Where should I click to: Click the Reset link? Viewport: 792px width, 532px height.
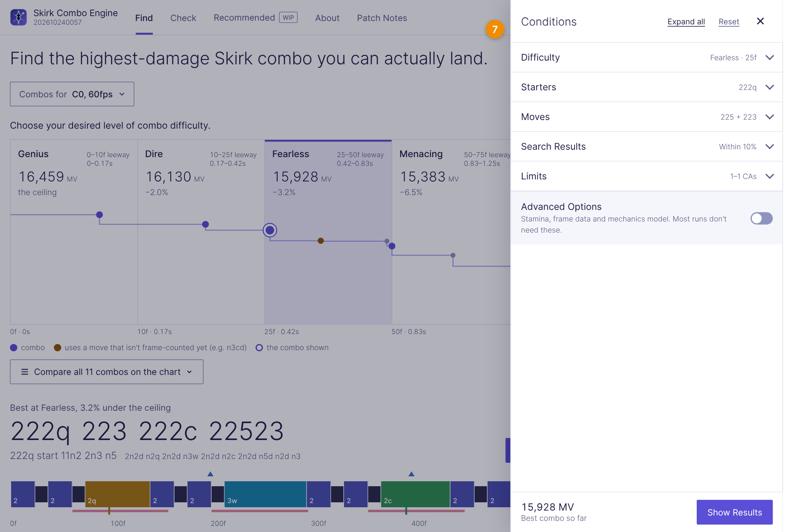click(x=729, y=22)
